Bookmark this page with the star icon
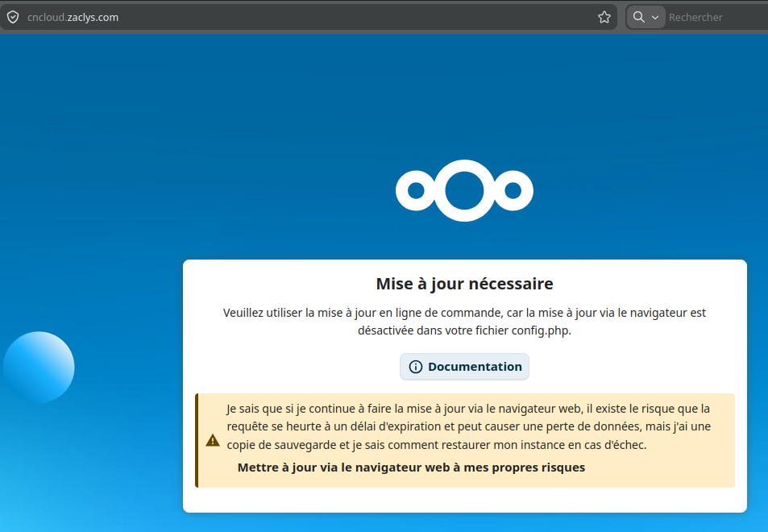Viewport: 768px width, 532px height. (604, 17)
